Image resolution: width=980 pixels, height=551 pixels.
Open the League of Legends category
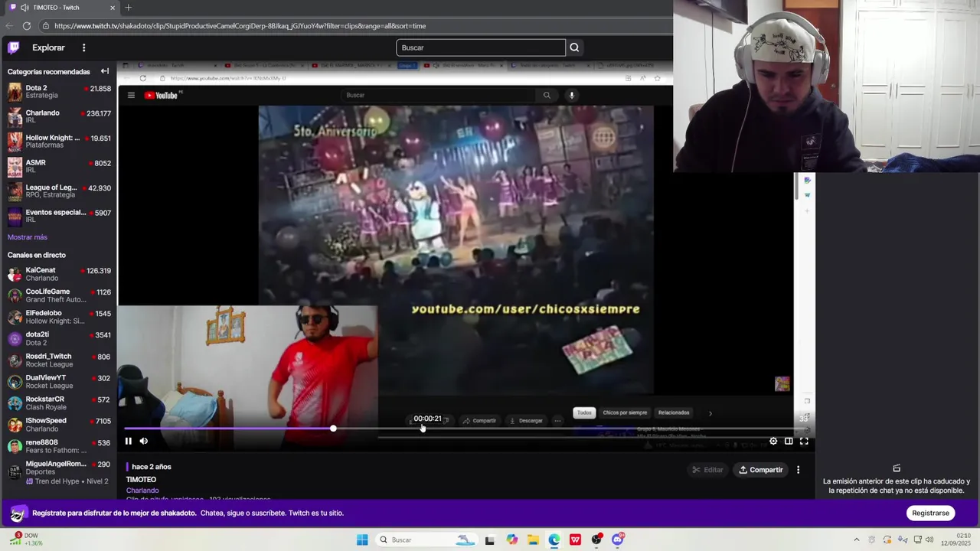tap(59, 191)
